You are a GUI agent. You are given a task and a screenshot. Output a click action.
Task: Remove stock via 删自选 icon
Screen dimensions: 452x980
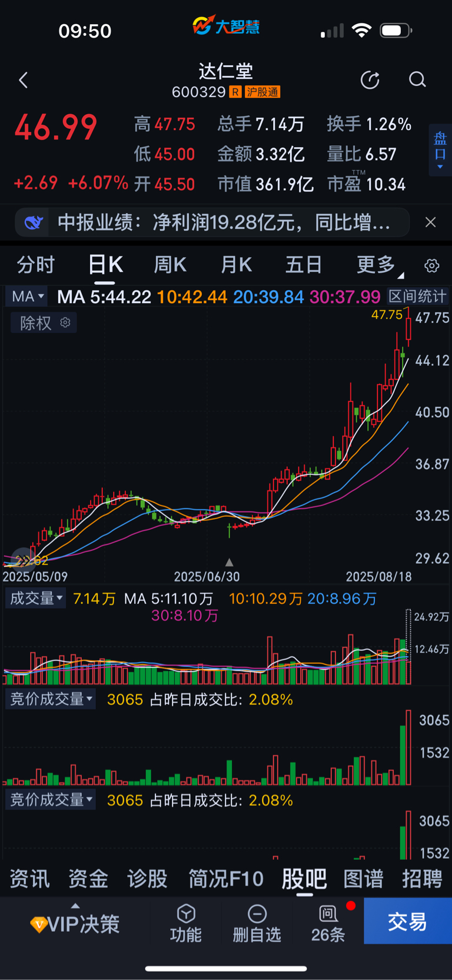(x=257, y=923)
